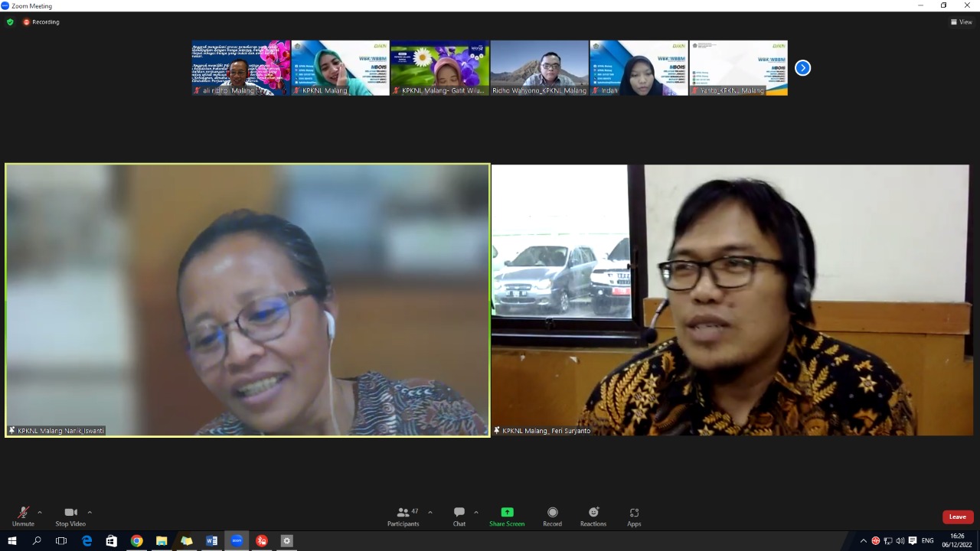Open audio options arrow next to Unmute
Screen dimensions: 980x551
(40, 513)
